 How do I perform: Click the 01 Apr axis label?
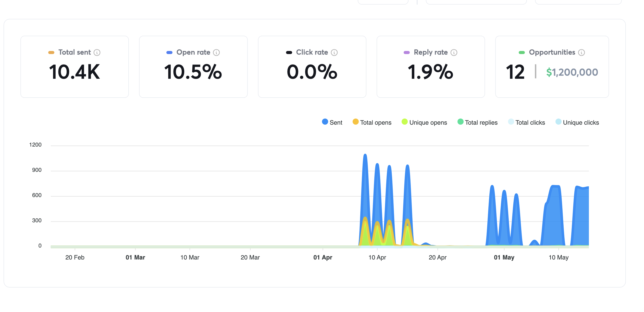click(323, 257)
